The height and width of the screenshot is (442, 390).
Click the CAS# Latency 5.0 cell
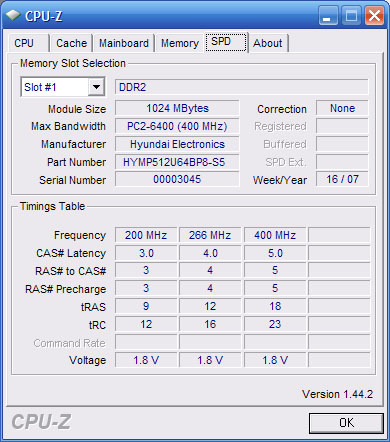coord(275,253)
